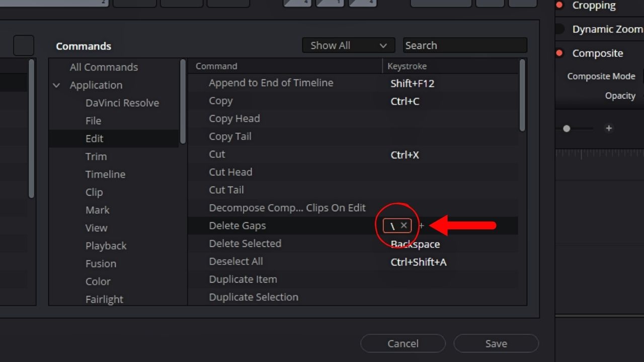Click the plus to add another Delete Gaps shortcut
Screen dimensions: 644x362
point(421,226)
